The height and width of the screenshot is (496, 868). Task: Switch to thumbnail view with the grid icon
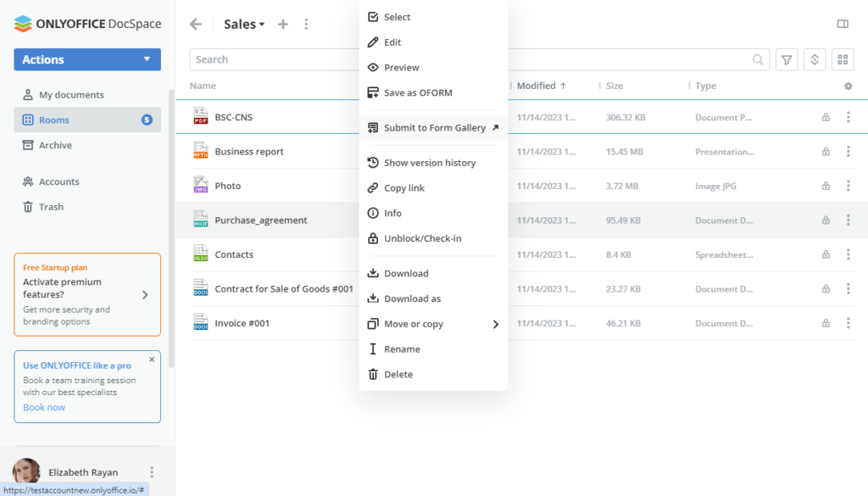tap(841, 59)
